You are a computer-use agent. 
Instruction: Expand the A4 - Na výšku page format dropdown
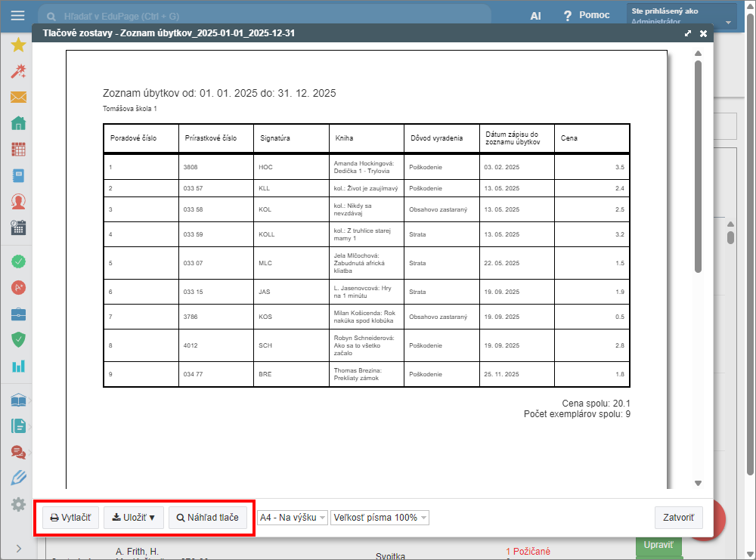pos(293,518)
